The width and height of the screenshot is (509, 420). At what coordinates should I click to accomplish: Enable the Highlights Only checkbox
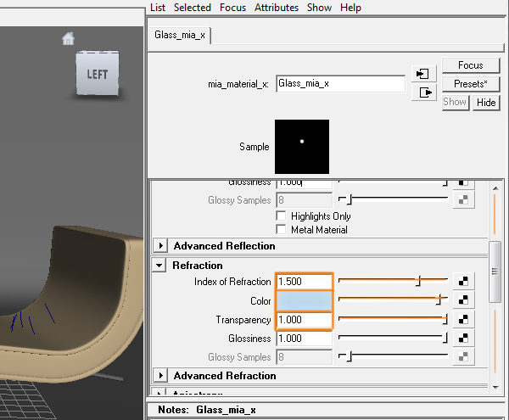point(281,216)
